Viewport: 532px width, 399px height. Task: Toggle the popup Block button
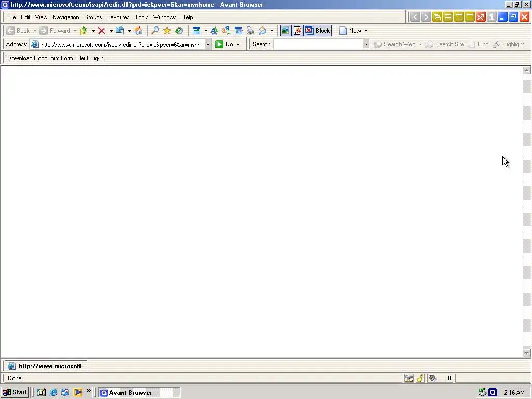point(318,31)
